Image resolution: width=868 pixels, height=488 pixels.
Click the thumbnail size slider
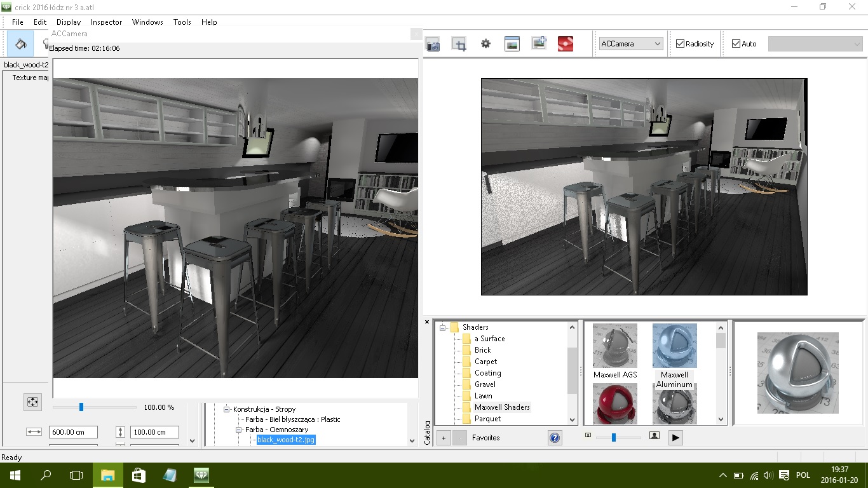pyautogui.click(x=614, y=438)
